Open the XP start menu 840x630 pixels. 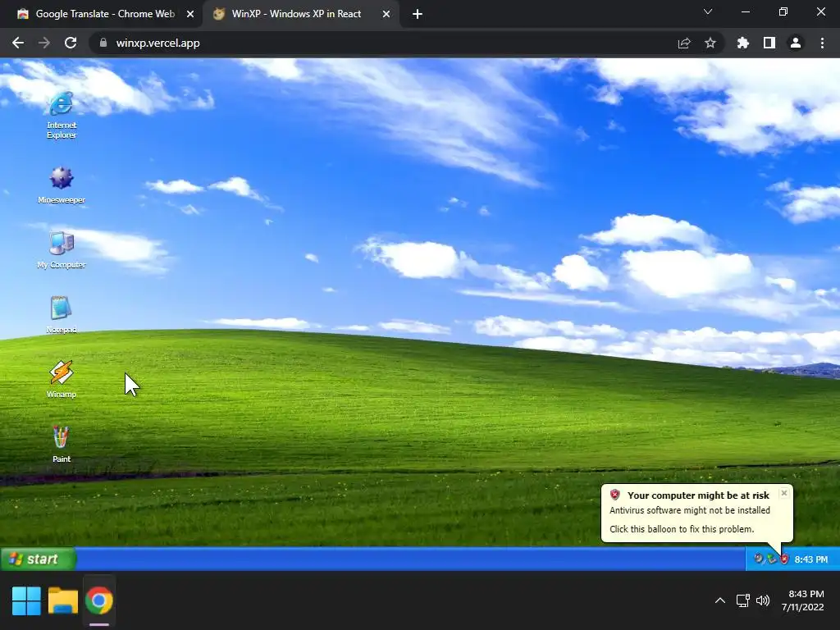(38, 559)
